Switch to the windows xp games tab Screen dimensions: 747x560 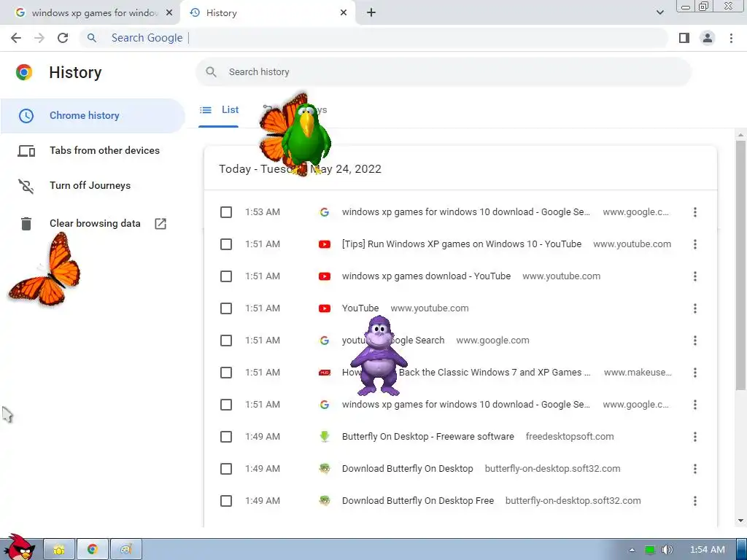tap(90, 13)
